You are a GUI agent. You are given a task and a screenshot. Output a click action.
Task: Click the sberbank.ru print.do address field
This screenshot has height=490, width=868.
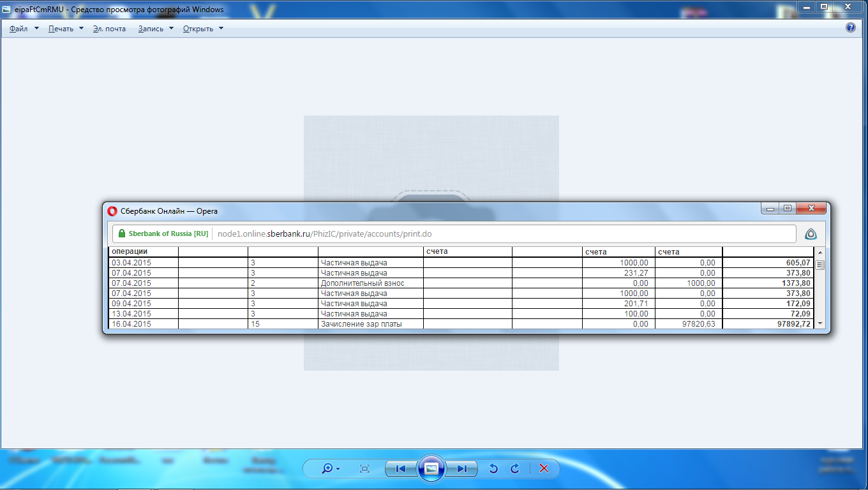point(503,234)
